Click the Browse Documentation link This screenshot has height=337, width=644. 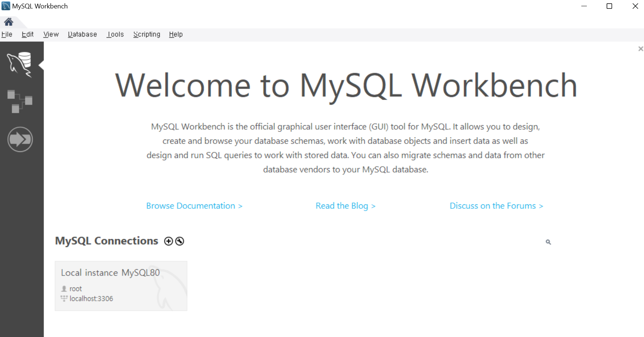pyautogui.click(x=194, y=205)
